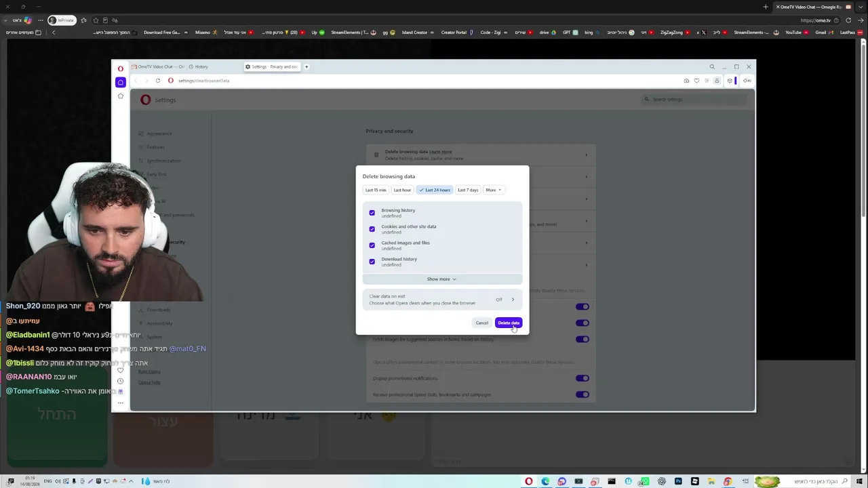
Task: Click the Delete data button
Action: [509, 323]
